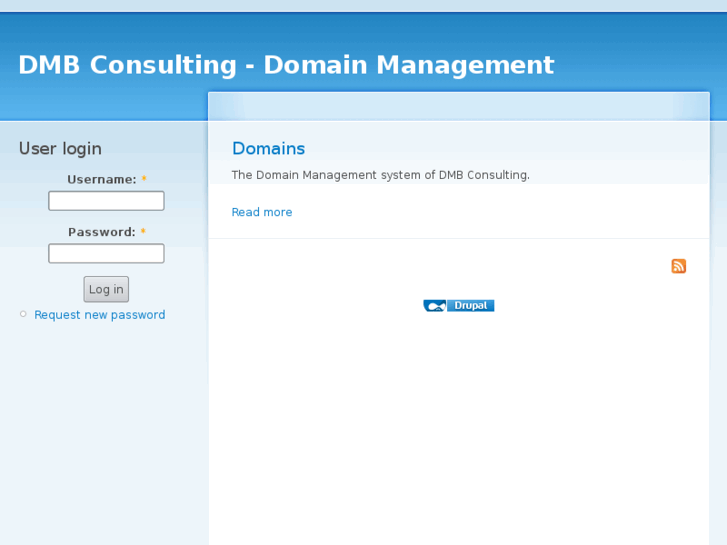
Task: Focus the Username text field
Action: pos(106,201)
